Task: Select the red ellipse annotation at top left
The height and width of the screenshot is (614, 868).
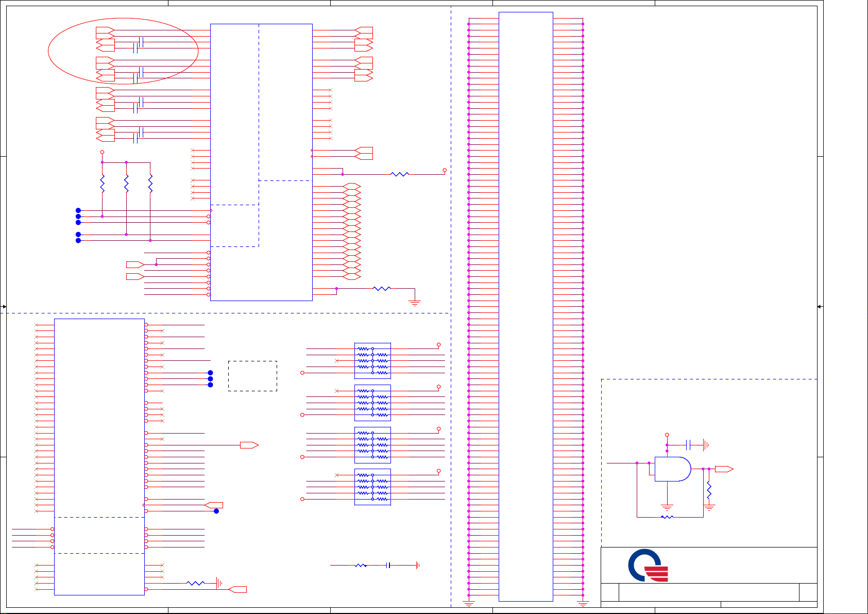Action: click(x=123, y=51)
